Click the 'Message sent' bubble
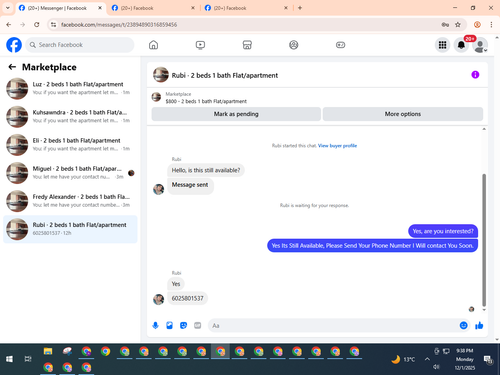 point(190,185)
